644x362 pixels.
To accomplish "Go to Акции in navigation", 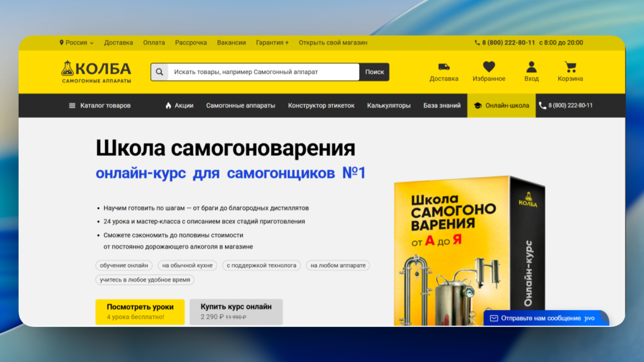I will coord(179,106).
